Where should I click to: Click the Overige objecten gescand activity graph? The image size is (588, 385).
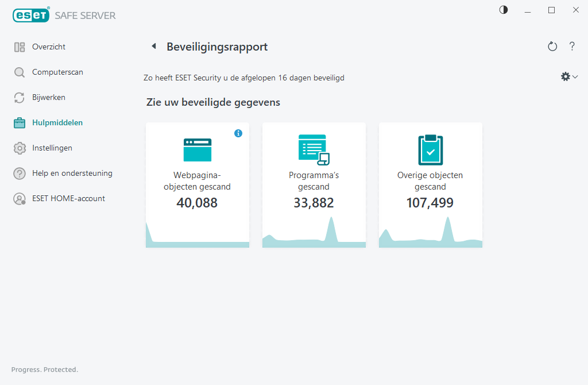[x=431, y=232]
